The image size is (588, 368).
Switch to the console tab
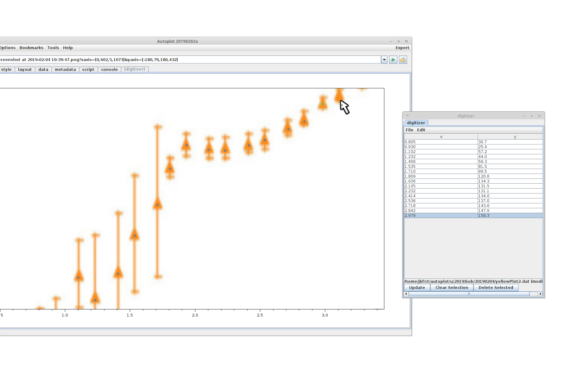(x=109, y=70)
